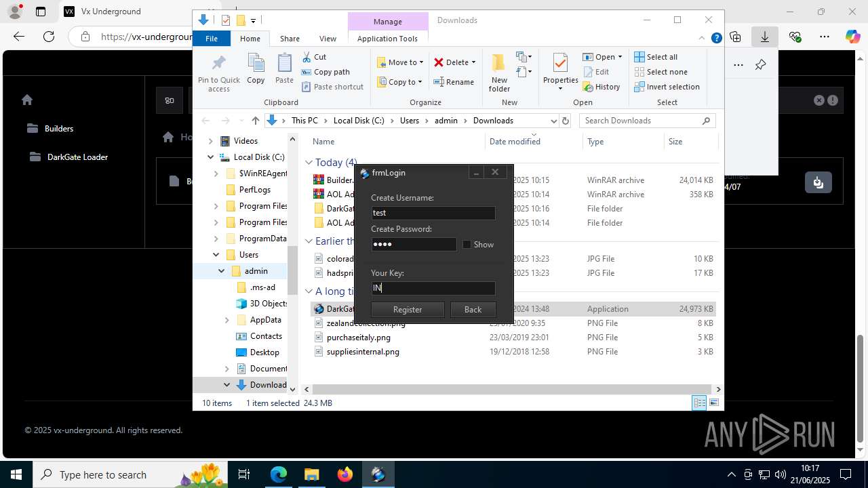The width and height of the screenshot is (868, 488).
Task: Switch to the Share tab
Action: (290, 39)
